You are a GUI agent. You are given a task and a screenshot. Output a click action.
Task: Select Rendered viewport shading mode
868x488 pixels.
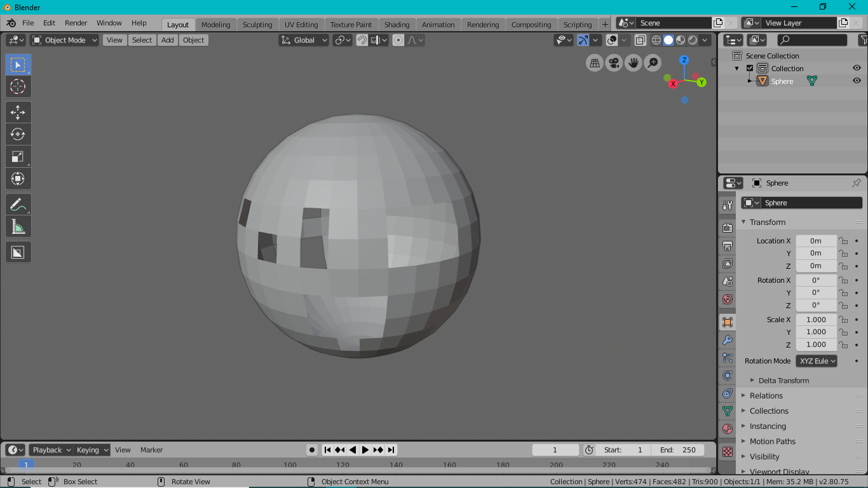click(x=693, y=40)
